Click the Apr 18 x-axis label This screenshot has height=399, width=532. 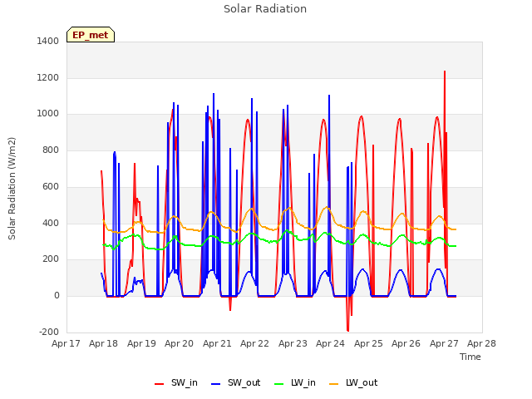click(103, 343)
